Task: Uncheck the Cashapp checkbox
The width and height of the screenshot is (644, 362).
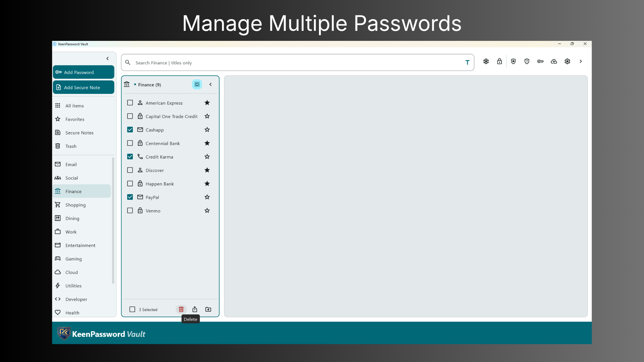Action: (130, 130)
